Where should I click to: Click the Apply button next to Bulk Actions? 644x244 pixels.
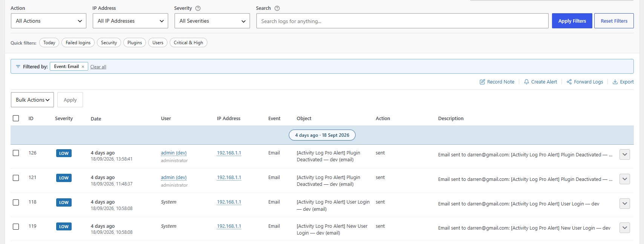pyautogui.click(x=70, y=100)
